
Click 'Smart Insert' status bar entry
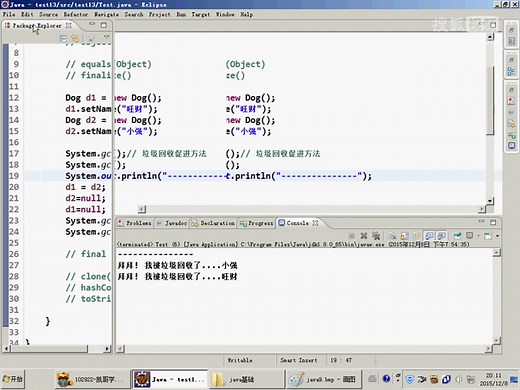pyautogui.click(x=299, y=360)
